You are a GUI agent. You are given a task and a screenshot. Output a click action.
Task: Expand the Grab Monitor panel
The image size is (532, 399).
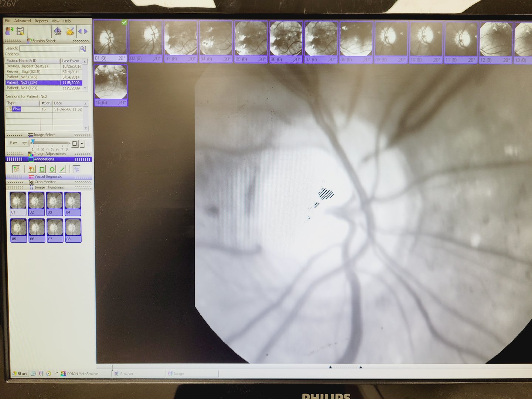[49, 182]
